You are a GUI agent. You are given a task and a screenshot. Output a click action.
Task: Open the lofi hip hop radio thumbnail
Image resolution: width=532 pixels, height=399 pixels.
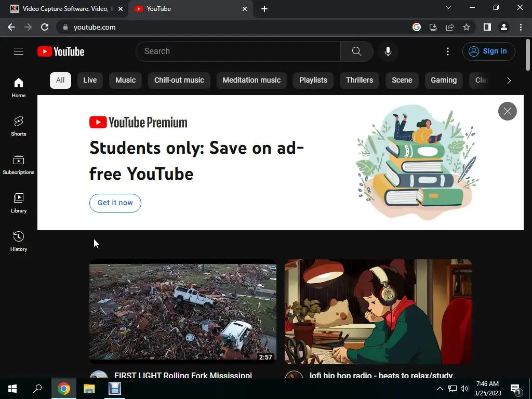[x=378, y=312]
